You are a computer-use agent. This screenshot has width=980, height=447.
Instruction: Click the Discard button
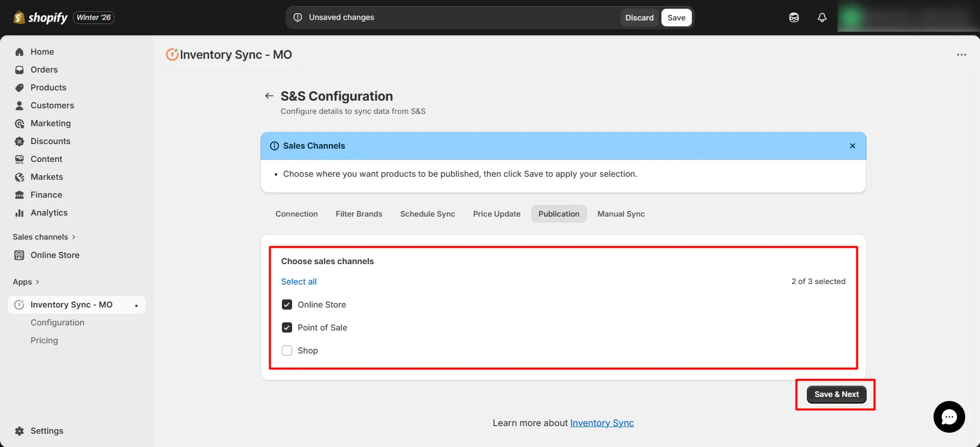point(639,17)
